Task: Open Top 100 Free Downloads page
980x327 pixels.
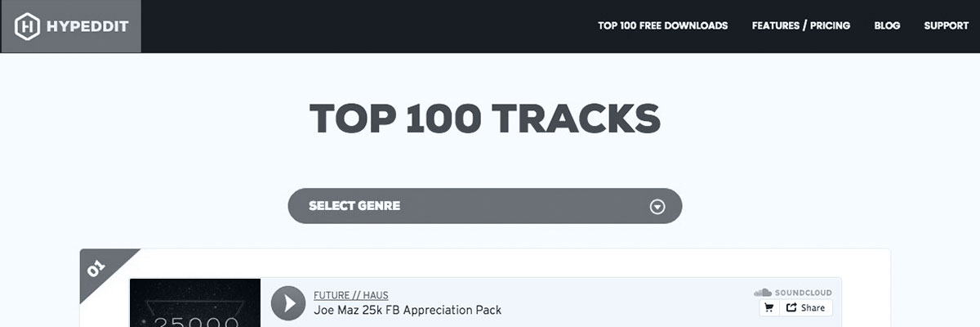Action: point(662,26)
